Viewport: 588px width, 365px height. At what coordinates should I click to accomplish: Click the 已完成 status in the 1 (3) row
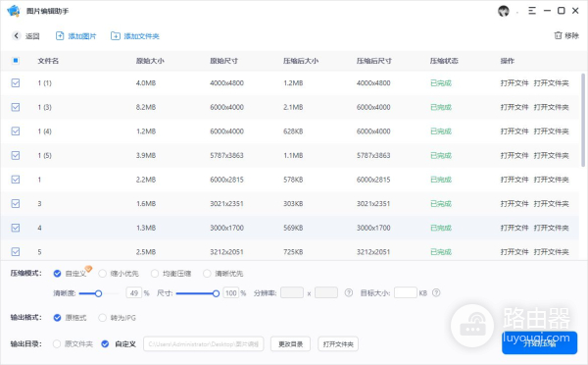click(441, 107)
